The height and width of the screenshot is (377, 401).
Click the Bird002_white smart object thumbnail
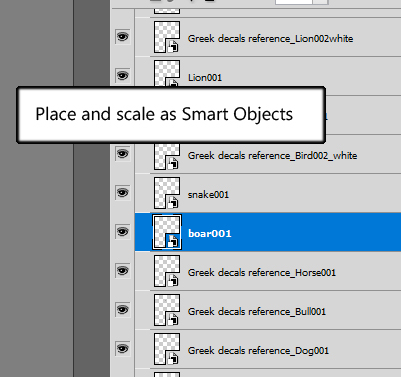click(167, 156)
